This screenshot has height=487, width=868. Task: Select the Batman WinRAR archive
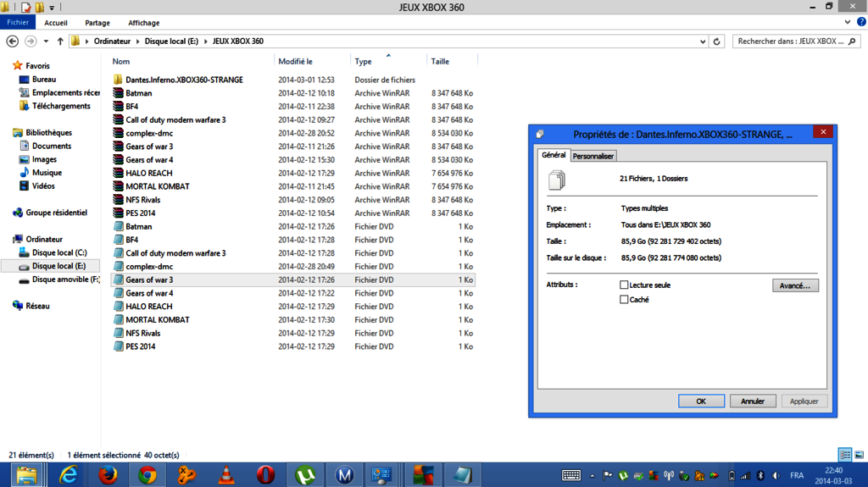pyautogui.click(x=138, y=93)
